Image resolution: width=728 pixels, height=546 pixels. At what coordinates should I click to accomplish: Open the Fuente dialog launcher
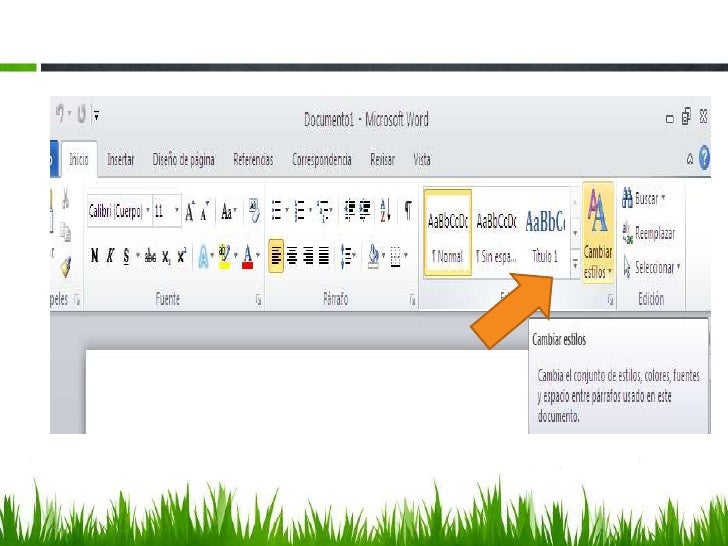(259, 301)
